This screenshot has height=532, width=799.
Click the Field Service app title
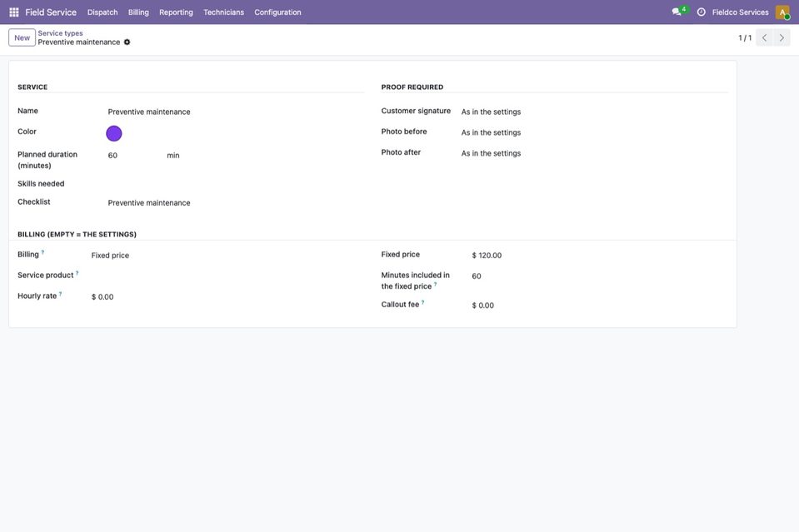[51, 12]
